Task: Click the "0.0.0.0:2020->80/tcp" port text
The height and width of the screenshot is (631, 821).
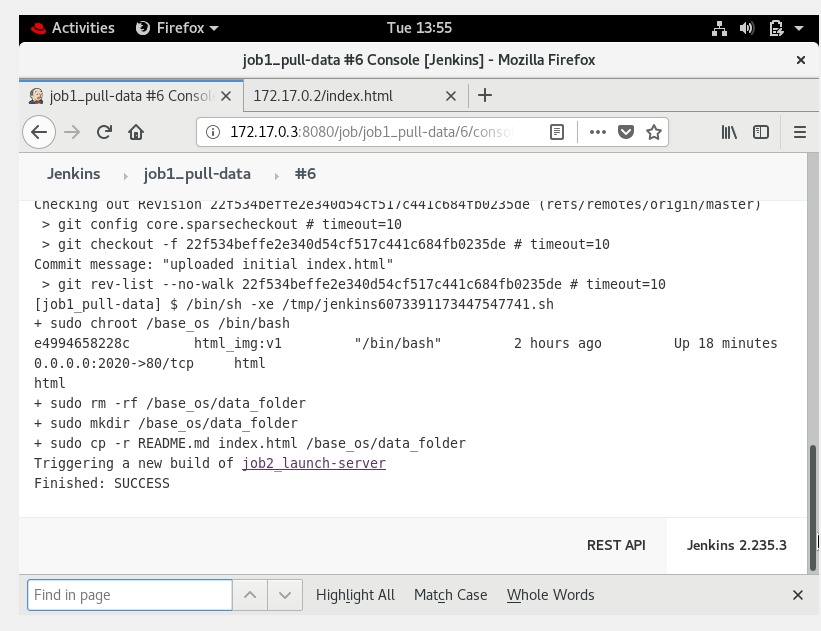Action: [x=114, y=363]
